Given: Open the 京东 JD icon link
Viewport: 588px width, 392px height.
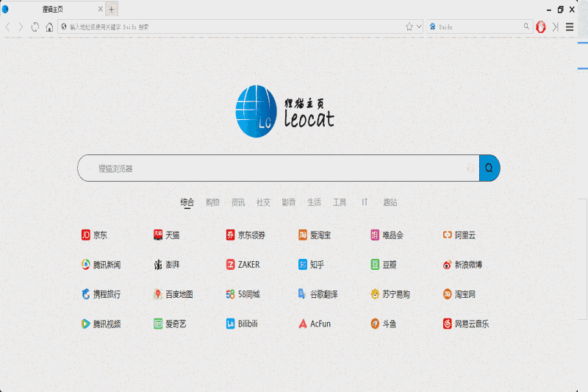Looking at the screenshot, I should coord(86,235).
